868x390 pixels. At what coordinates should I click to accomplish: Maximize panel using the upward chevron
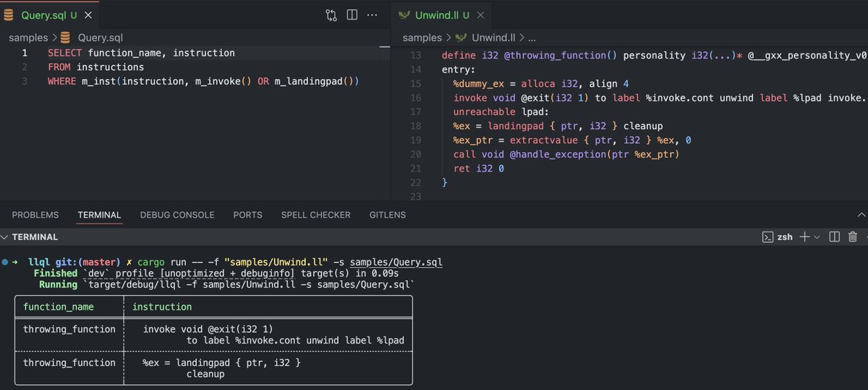[861, 215]
